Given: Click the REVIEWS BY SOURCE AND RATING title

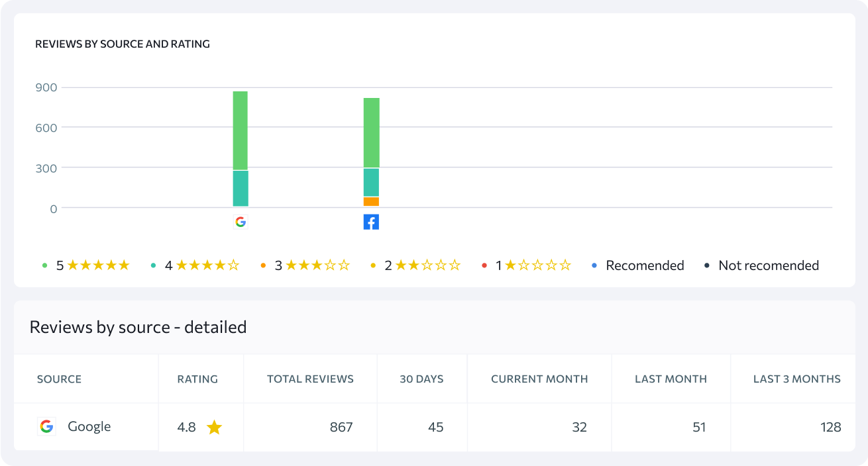Looking at the screenshot, I should (123, 44).
